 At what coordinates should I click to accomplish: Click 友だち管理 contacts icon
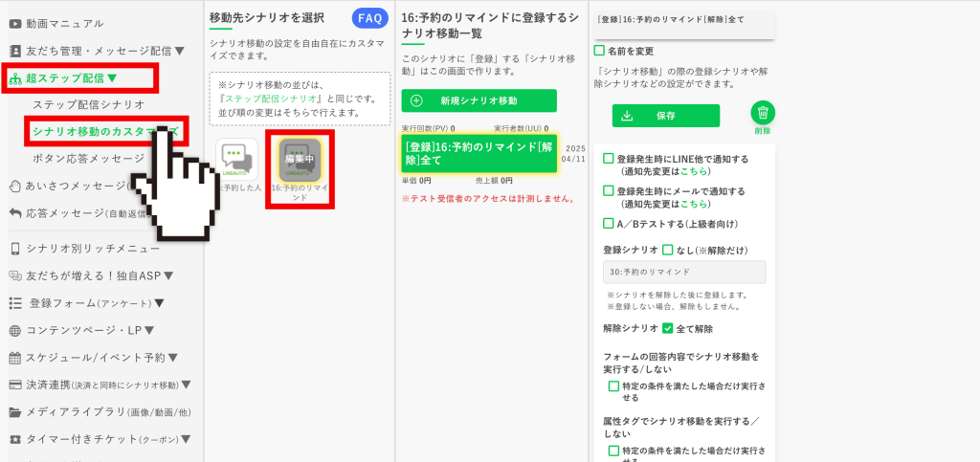coord(15,51)
